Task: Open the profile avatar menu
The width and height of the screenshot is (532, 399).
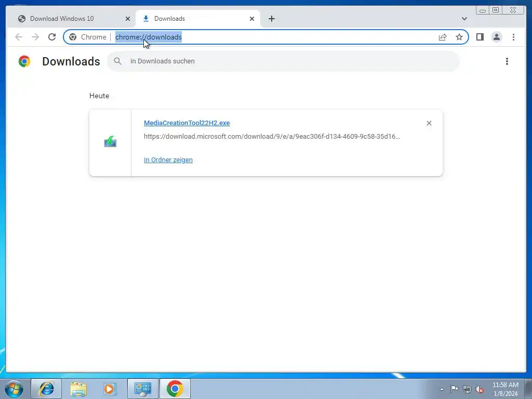Action: 496,37
